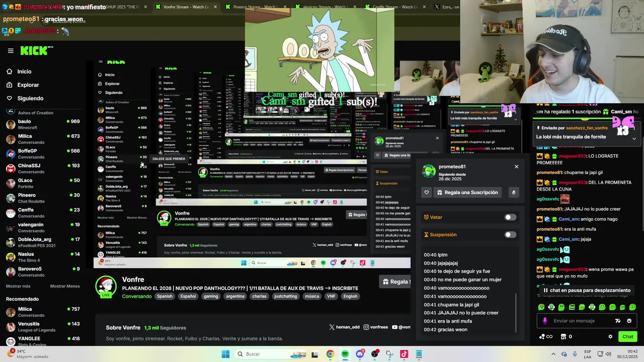Resume chat via 'chat en pausa' button

point(587,290)
